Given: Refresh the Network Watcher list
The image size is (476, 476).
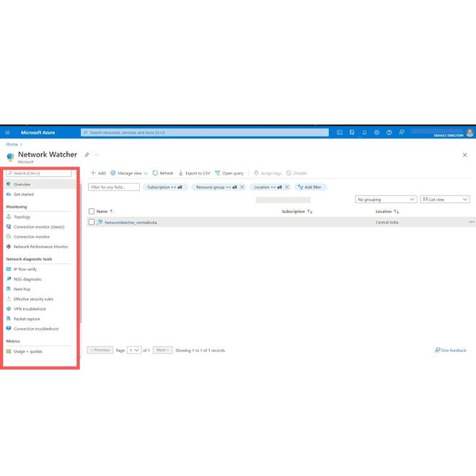Looking at the screenshot, I should [x=163, y=173].
